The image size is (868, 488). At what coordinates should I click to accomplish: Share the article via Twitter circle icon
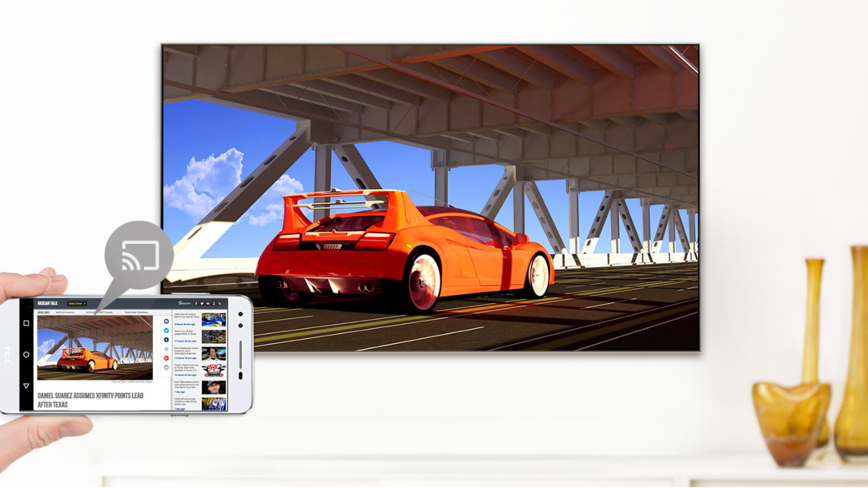166,330
